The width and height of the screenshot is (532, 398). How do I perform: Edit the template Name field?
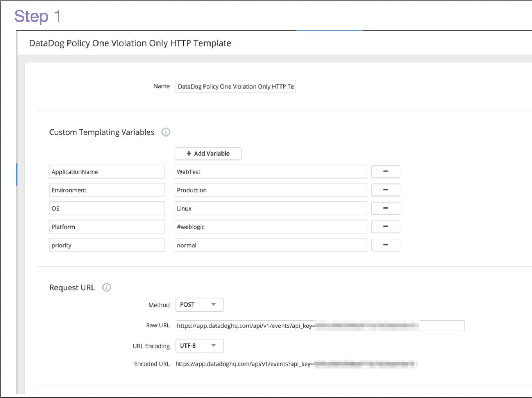(x=235, y=87)
